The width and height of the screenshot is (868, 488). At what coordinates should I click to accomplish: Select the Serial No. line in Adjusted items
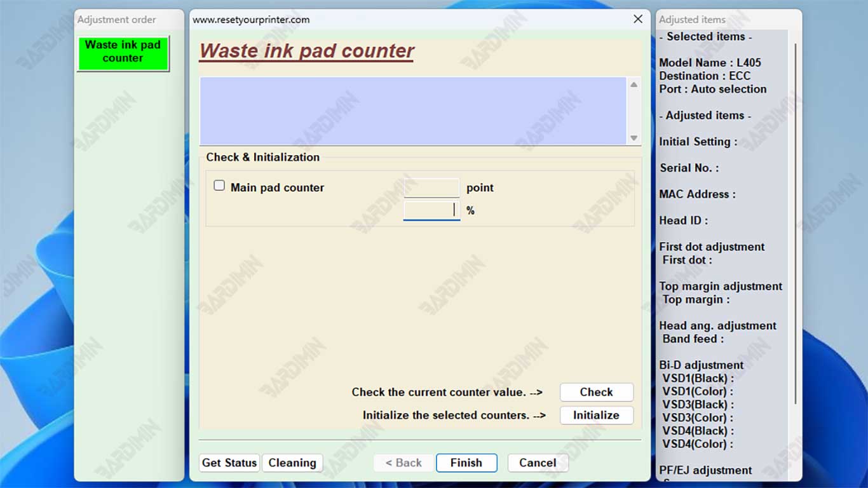coord(689,168)
